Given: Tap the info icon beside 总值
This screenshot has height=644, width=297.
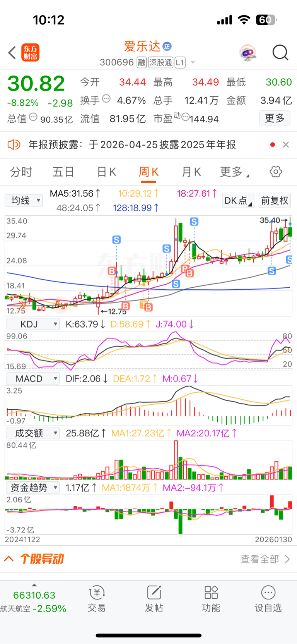Looking at the screenshot, I should (33, 117).
